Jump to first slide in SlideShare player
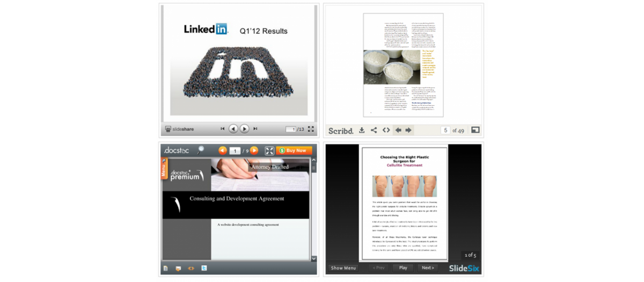 pos(223,129)
